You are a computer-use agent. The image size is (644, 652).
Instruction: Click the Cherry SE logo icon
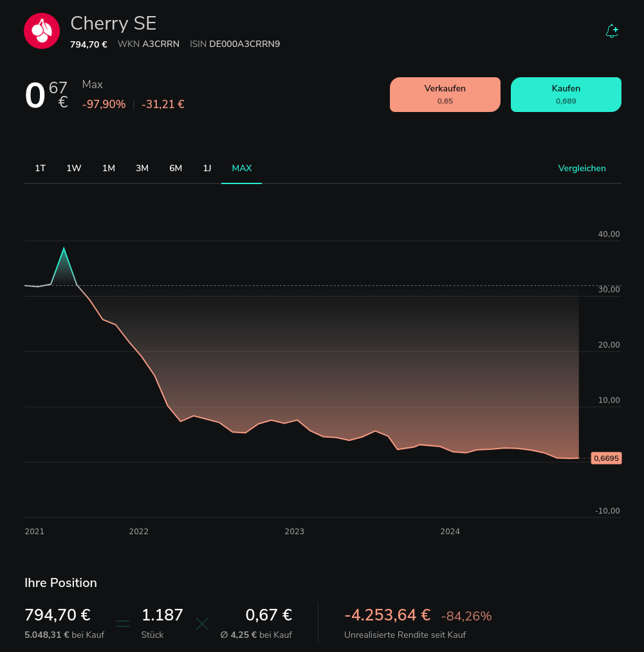[42, 31]
